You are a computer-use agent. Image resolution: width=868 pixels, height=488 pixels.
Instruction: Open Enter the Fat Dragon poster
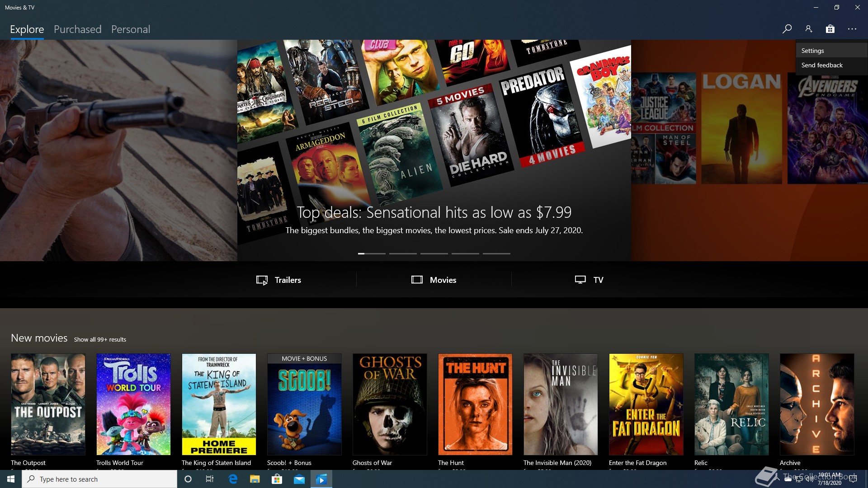coord(646,404)
